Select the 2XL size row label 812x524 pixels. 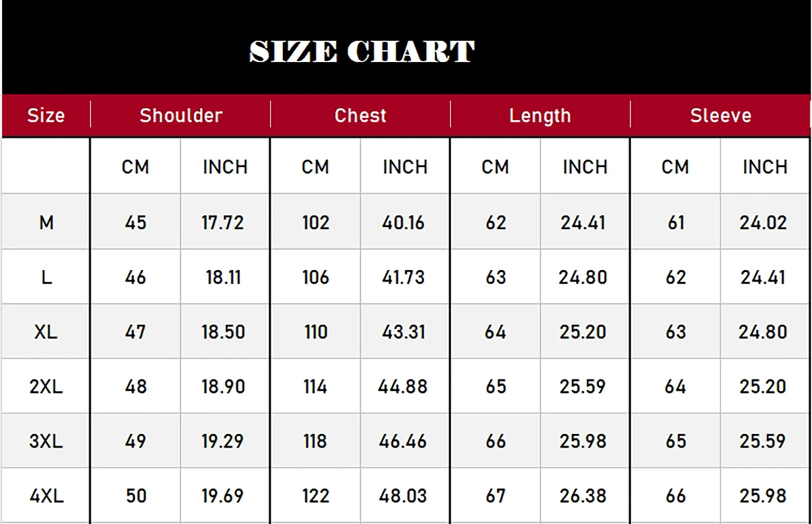46,386
